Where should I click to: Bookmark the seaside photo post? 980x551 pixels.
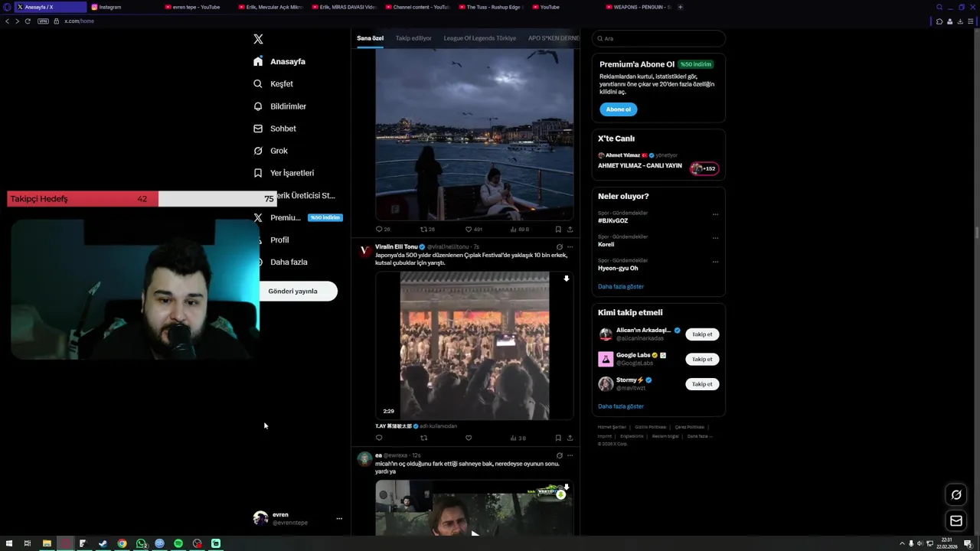click(558, 229)
